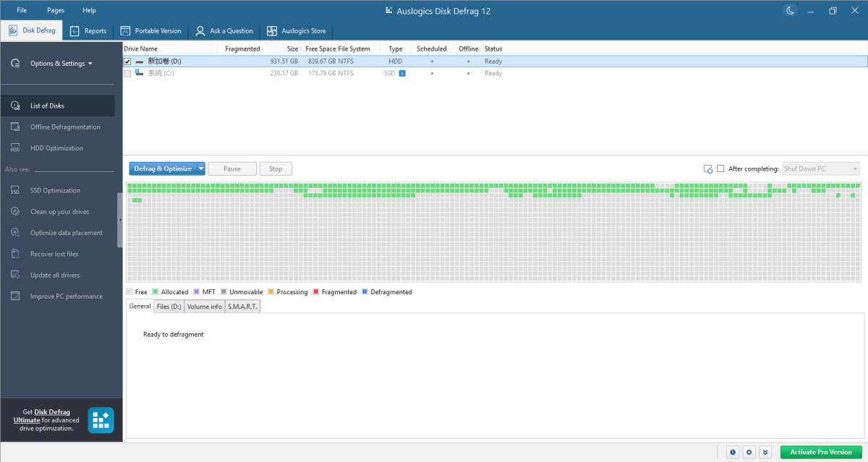Click the Fragmented red legend swatch
Screen dimensions: 868x462
(317, 292)
